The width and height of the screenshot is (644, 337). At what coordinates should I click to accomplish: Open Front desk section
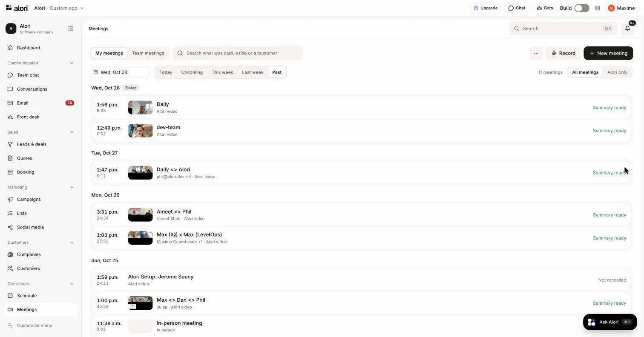click(x=40, y=117)
